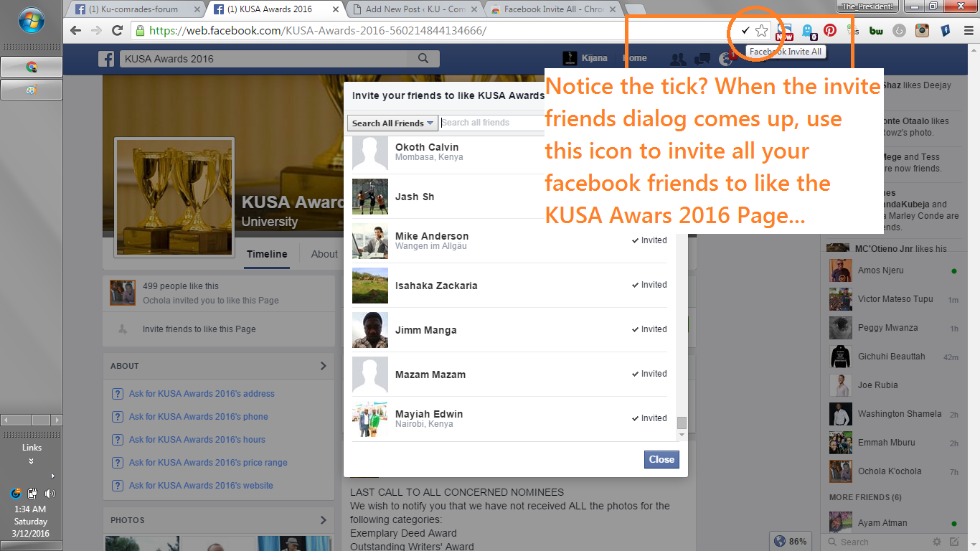
Task: Click the trophies page profile picture
Action: tap(175, 198)
